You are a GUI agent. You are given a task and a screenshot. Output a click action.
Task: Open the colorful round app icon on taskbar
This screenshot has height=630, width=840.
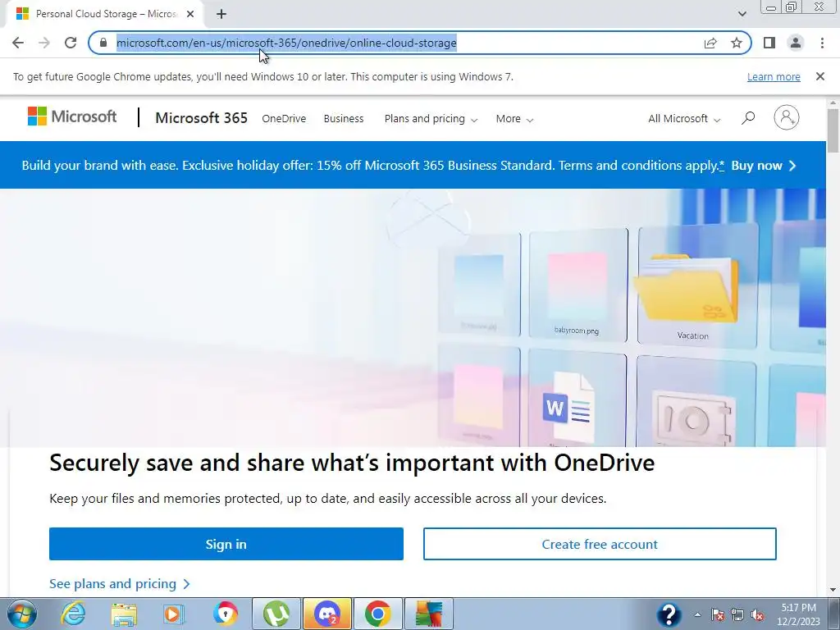(225, 614)
